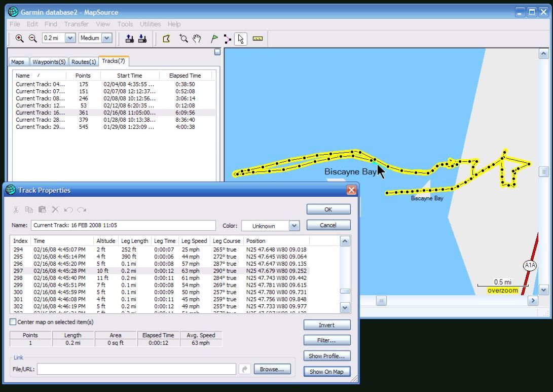Select the Map tool in the toolbar
Screen dimensions: 553x392
click(166, 39)
